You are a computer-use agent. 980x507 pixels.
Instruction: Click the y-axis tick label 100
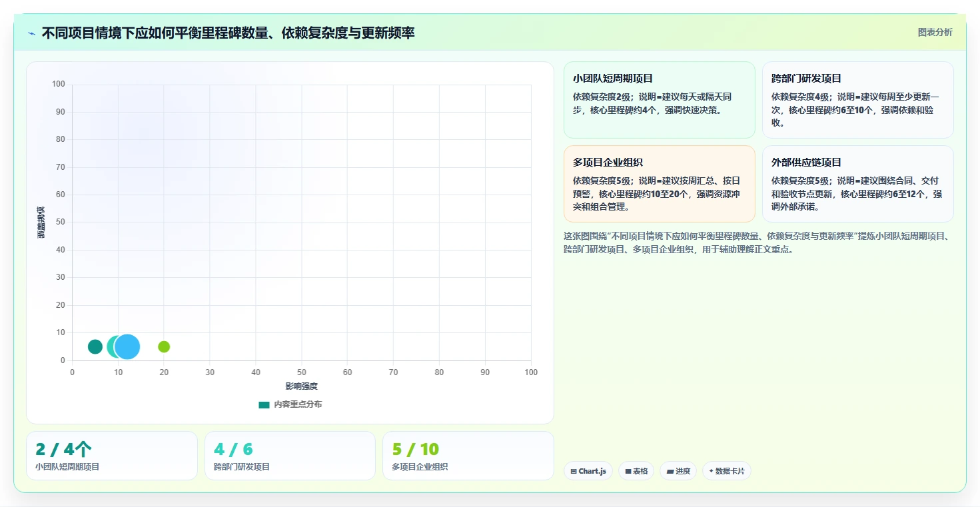coord(59,84)
